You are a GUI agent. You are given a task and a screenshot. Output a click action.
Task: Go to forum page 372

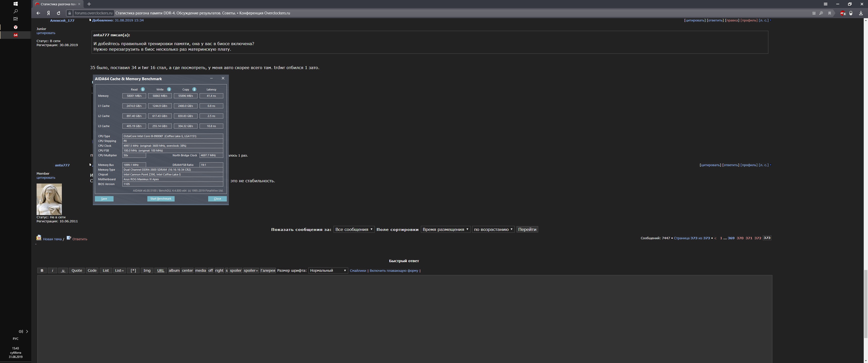coord(757,238)
